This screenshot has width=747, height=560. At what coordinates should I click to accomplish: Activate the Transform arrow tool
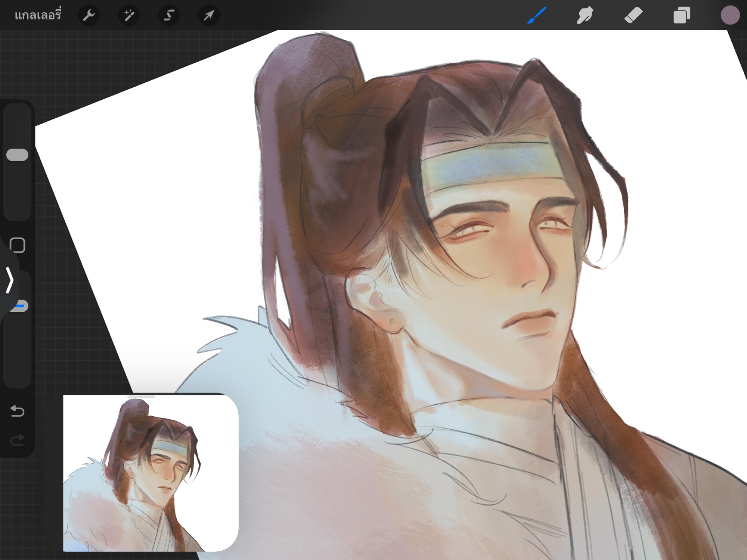pyautogui.click(x=209, y=15)
